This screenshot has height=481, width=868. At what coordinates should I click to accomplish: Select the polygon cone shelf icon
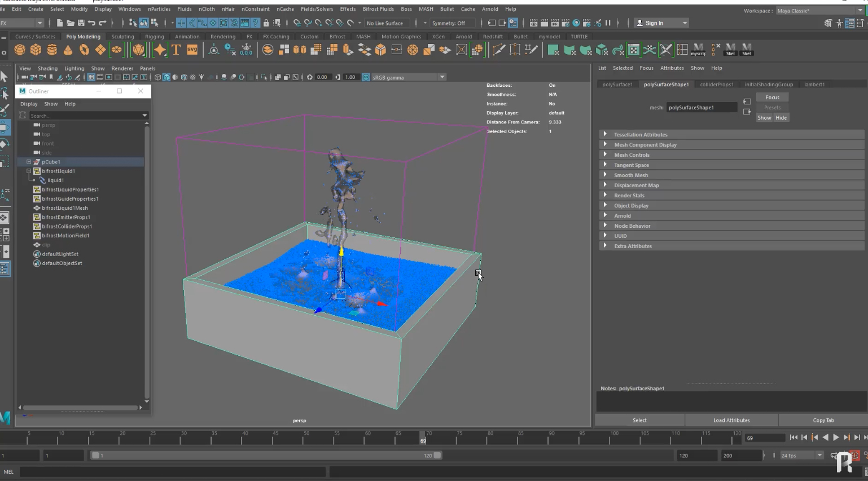[x=68, y=50]
